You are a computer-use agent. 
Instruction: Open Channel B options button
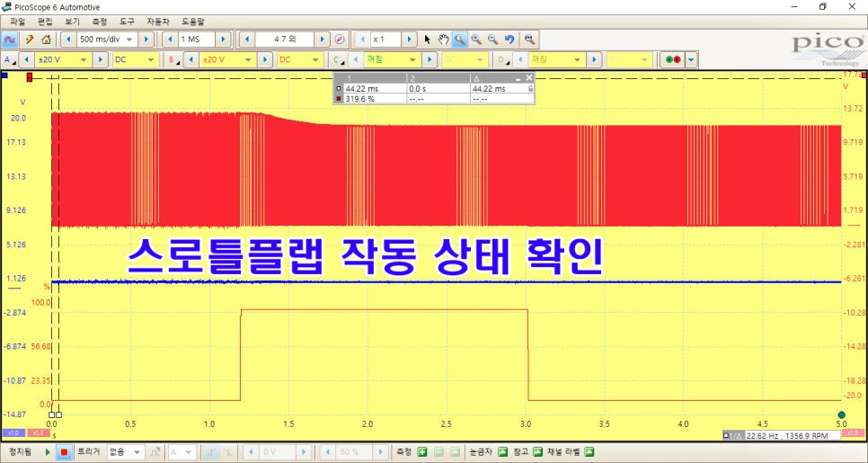tap(173, 60)
